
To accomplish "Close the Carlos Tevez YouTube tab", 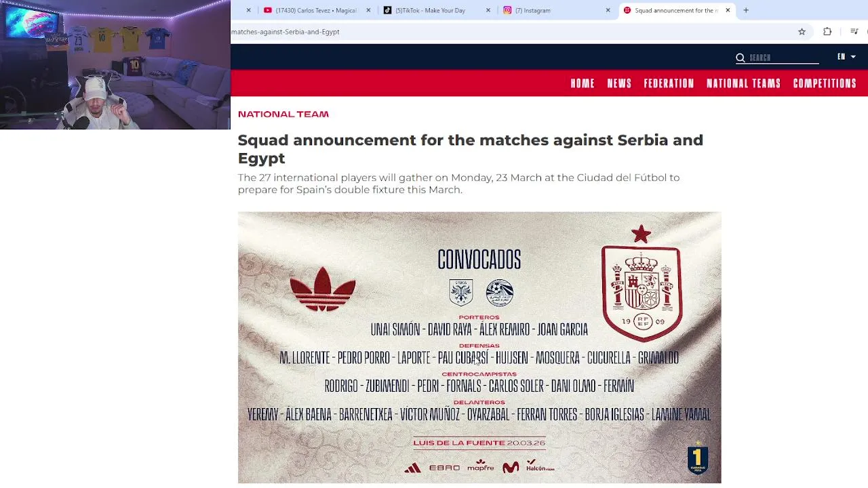I will pyautogui.click(x=368, y=10).
